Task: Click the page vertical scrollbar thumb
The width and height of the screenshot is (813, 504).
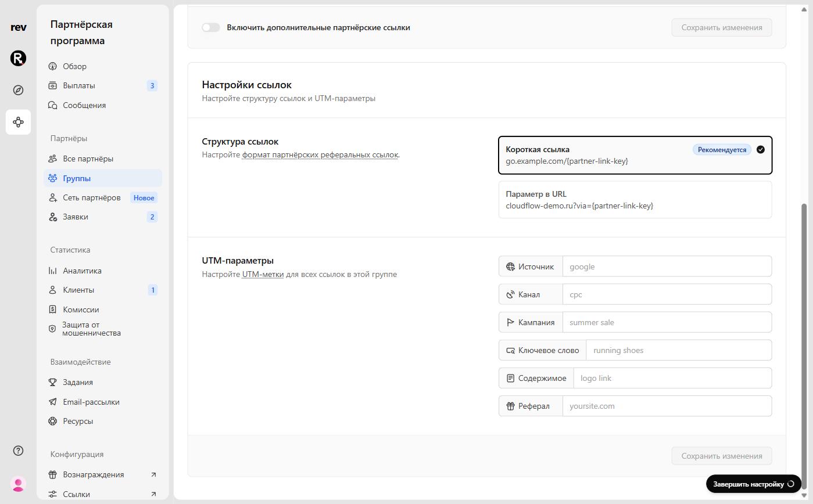Action: coord(805,345)
